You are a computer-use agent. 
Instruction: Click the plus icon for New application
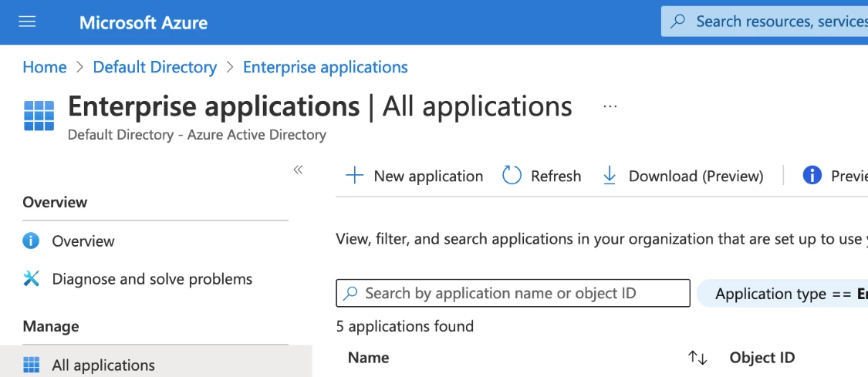click(x=354, y=176)
